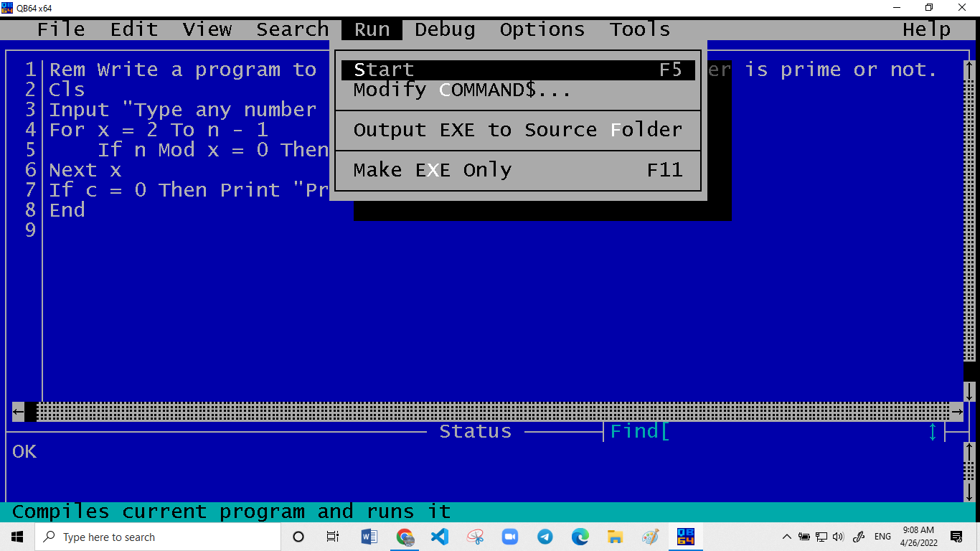Click the OK status message
The height and width of the screenshot is (551, 980).
(x=24, y=451)
